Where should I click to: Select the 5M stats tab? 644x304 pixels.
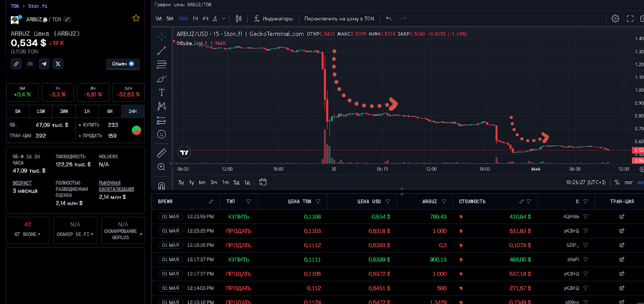point(18,111)
